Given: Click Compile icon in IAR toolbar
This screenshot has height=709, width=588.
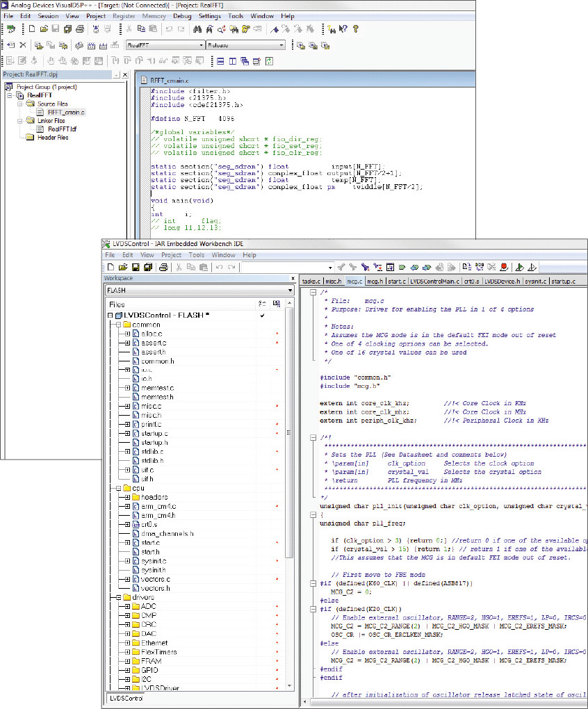Looking at the screenshot, I should click(467, 267).
